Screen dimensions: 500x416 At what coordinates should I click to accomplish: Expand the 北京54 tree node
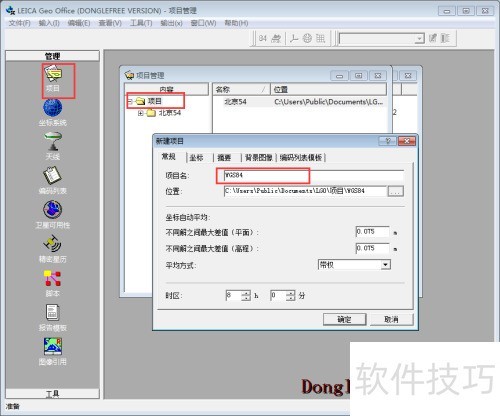141,113
